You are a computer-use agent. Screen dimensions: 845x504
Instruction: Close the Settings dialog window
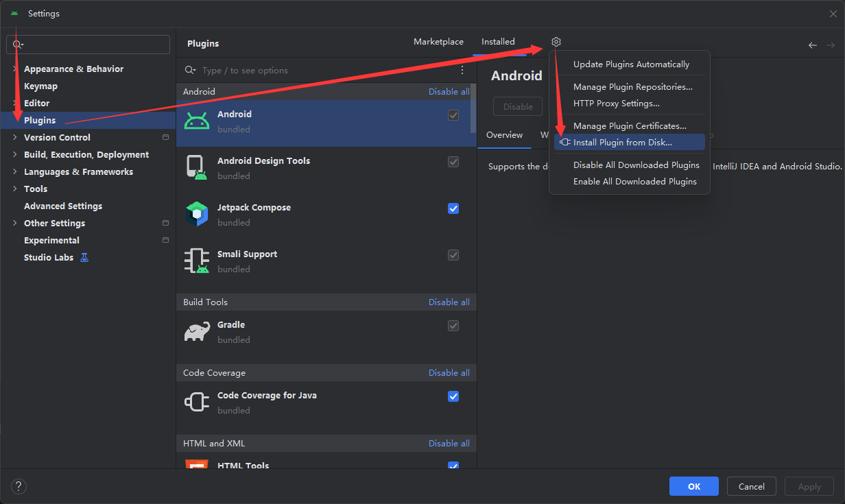[x=833, y=13]
